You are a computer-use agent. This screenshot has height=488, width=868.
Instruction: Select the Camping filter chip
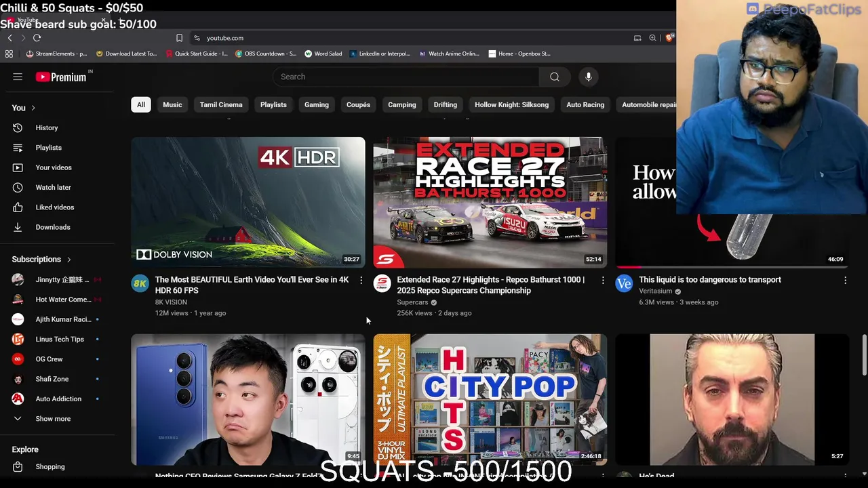402,104
